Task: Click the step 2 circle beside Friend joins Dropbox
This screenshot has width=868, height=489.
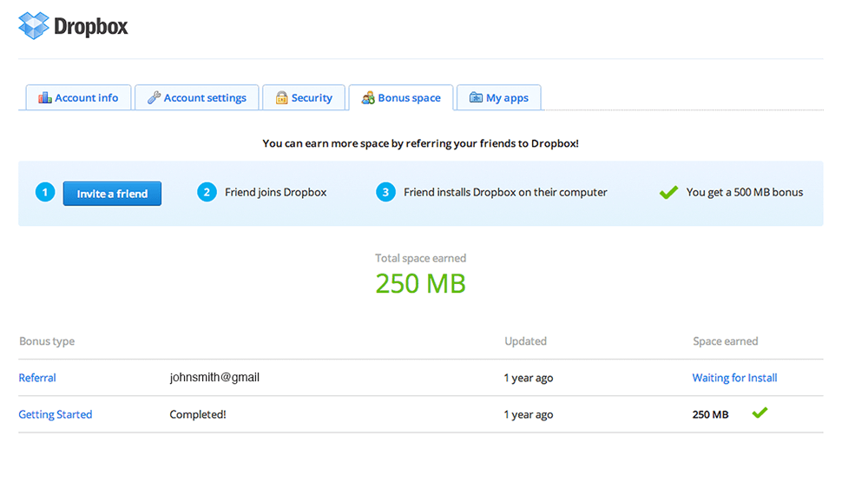Action: (x=207, y=193)
